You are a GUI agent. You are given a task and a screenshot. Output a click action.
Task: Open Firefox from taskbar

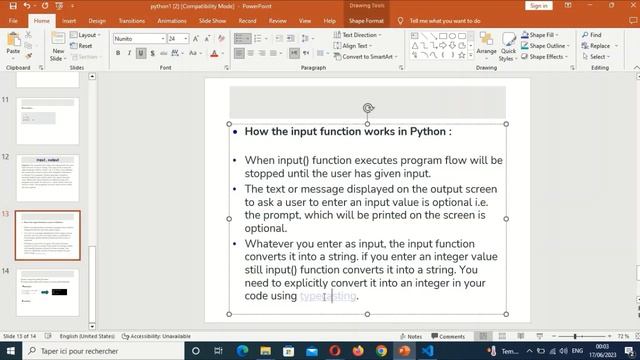click(x=358, y=351)
